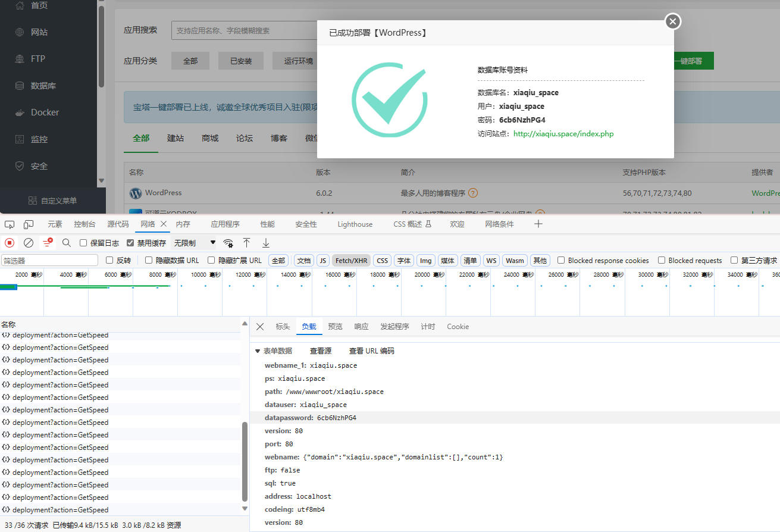Open the 监控 monitoring sidebar item
The height and width of the screenshot is (532, 780).
point(39,139)
